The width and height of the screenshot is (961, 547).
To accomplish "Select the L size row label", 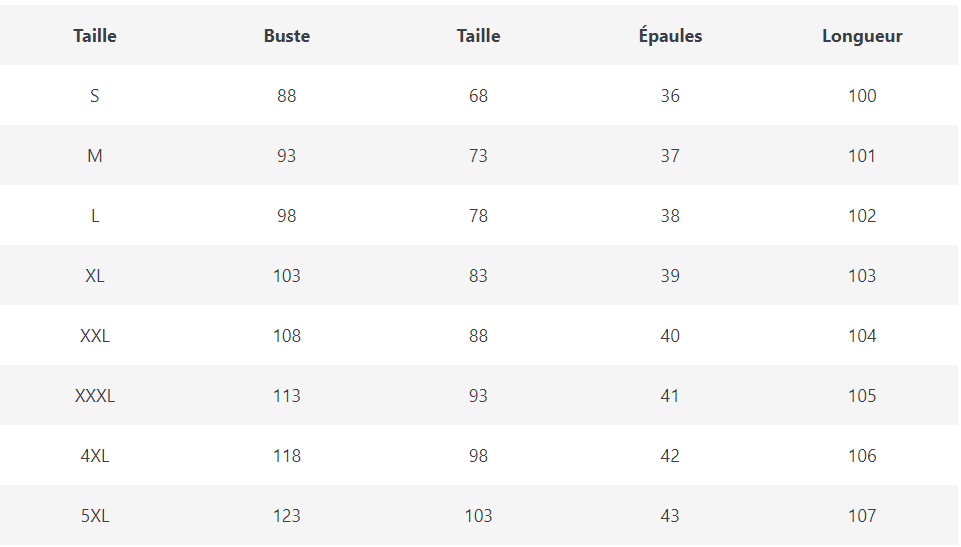I will [x=95, y=216].
